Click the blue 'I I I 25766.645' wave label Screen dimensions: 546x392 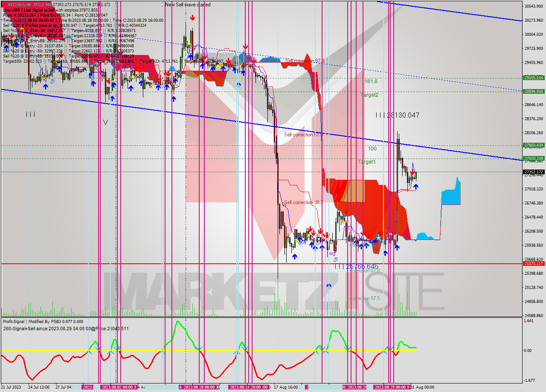coord(356,267)
